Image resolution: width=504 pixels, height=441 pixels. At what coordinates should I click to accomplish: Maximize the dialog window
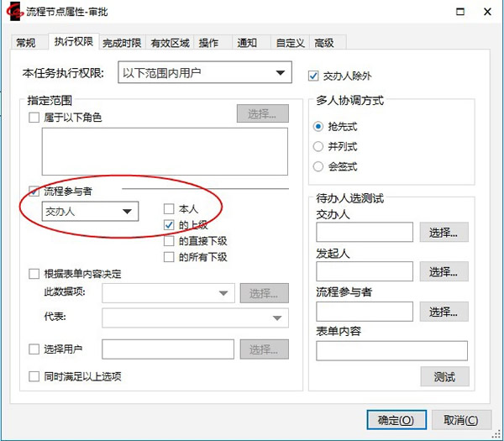[458, 12]
